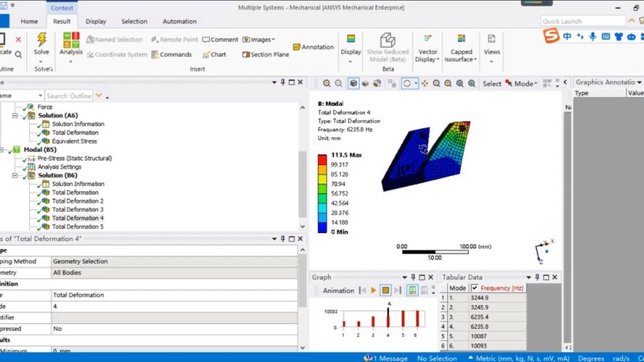
Task: Open the Home ribbon tab
Action: (29, 21)
